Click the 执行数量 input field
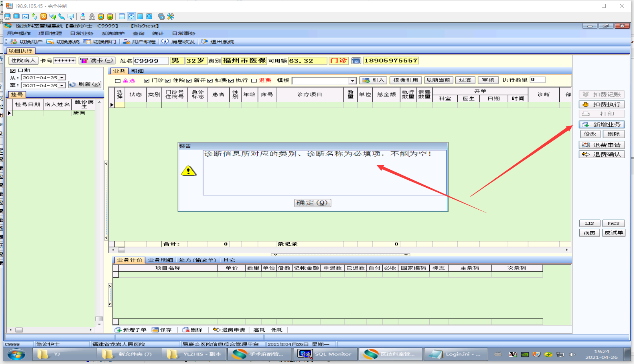634x364 pixels. coord(537,80)
